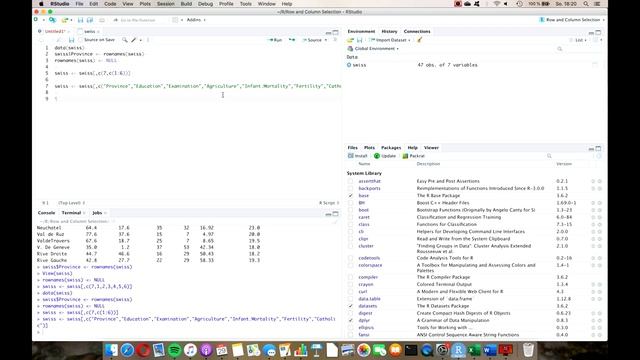Screen dimensions: 640x360
Task: Click the Install packages button
Action: 358,156
